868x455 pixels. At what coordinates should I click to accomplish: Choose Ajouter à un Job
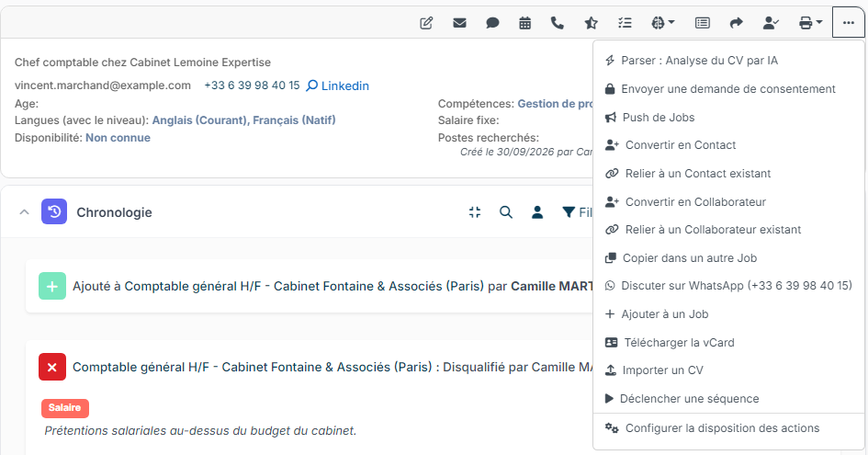click(x=728, y=314)
